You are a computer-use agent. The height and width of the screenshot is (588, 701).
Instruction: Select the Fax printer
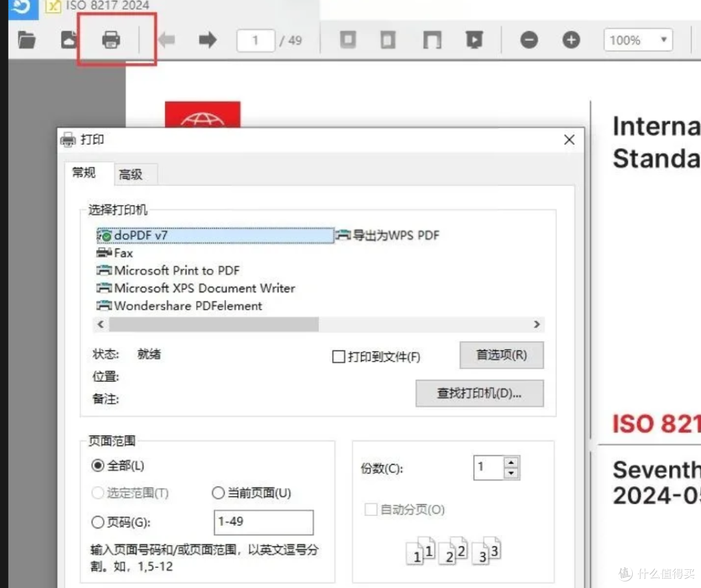coord(114,253)
